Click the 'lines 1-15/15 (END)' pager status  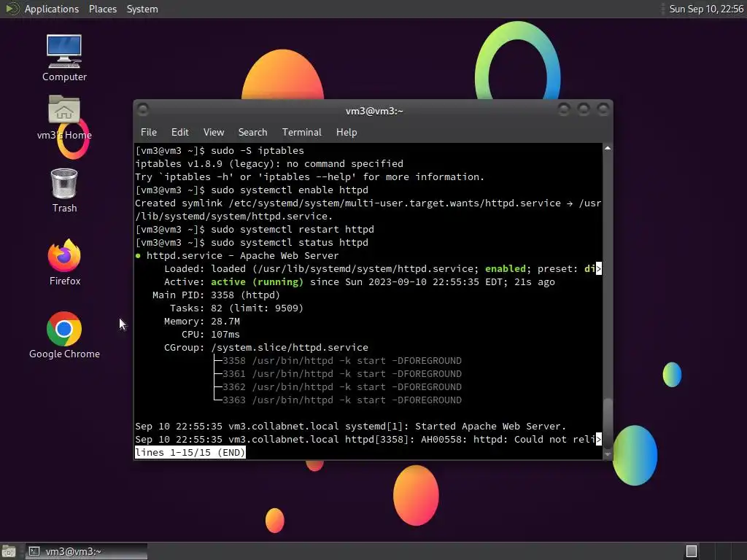(x=190, y=452)
